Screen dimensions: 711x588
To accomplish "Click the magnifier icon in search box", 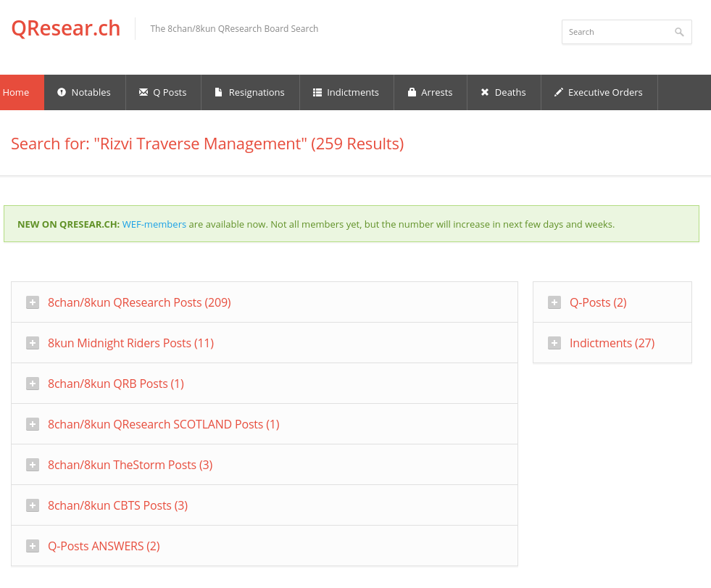I will tap(679, 32).
